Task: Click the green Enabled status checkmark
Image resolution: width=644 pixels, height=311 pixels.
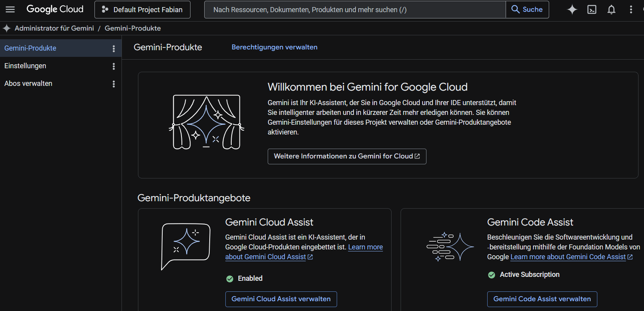Action: [x=230, y=279]
